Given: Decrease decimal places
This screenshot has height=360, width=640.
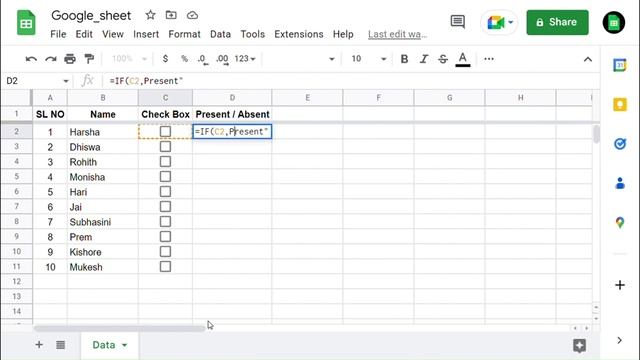Looking at the screenshot, I should (x=202, y=59).
